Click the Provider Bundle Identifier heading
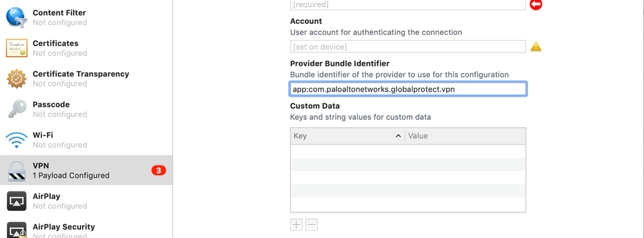644x238 pixels. click(340, 63)
